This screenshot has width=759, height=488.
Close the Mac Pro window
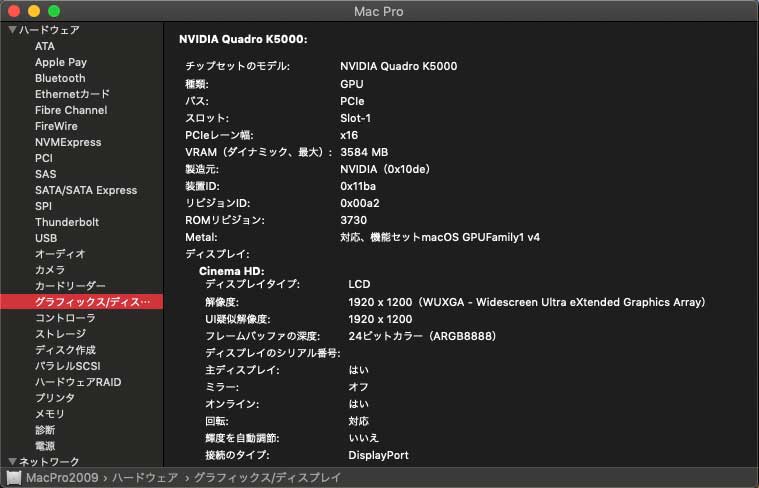[x=14, y=11]
